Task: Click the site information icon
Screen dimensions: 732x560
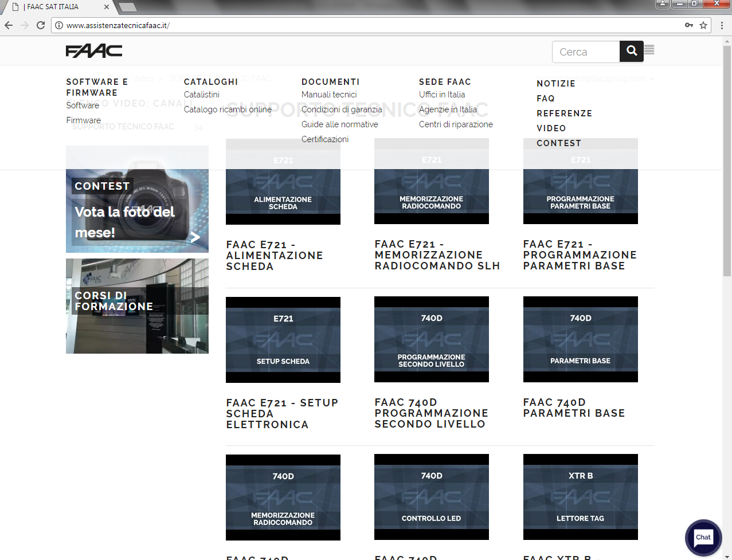Action: coord(58,25)
